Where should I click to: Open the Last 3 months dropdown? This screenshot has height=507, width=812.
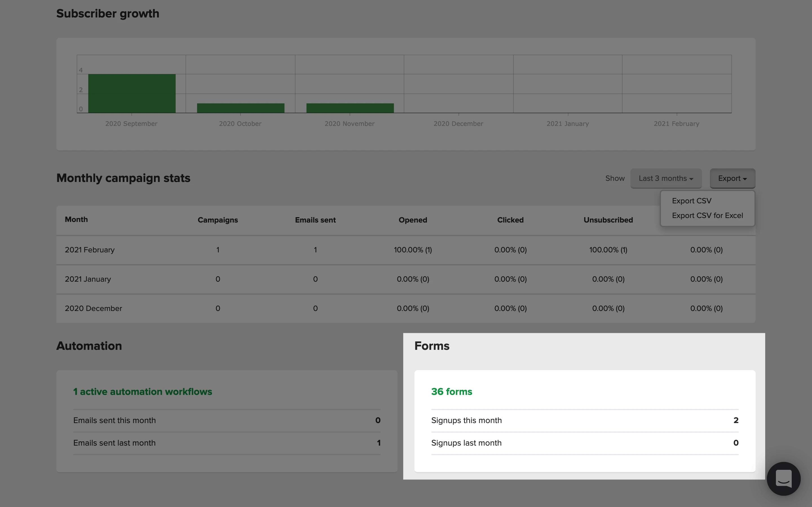(666, 178)
